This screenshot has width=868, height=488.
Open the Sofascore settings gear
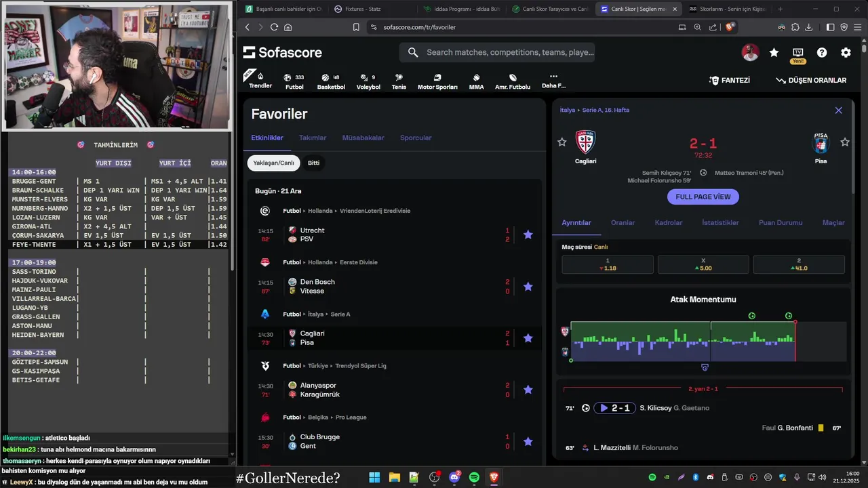[846, 52]
